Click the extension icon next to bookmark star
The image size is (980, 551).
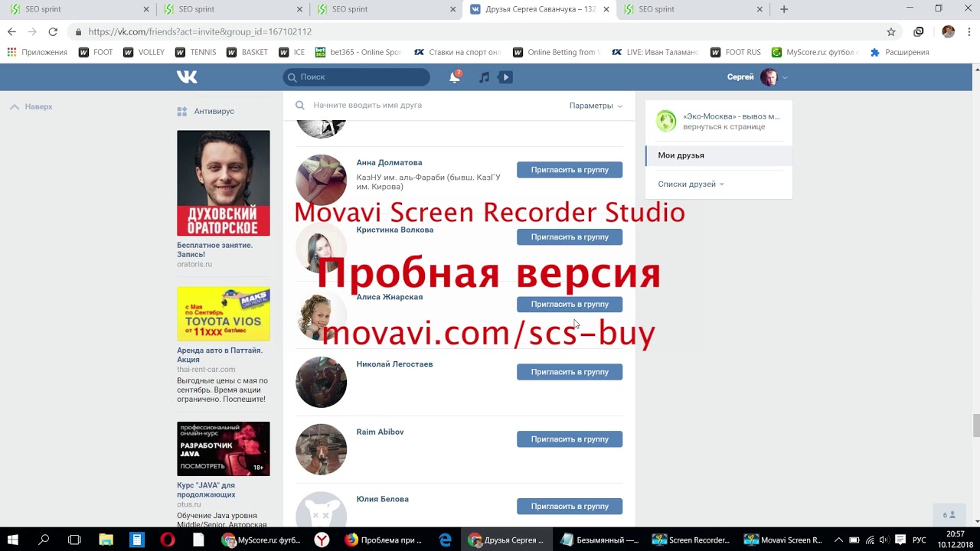tap(919, 31)
